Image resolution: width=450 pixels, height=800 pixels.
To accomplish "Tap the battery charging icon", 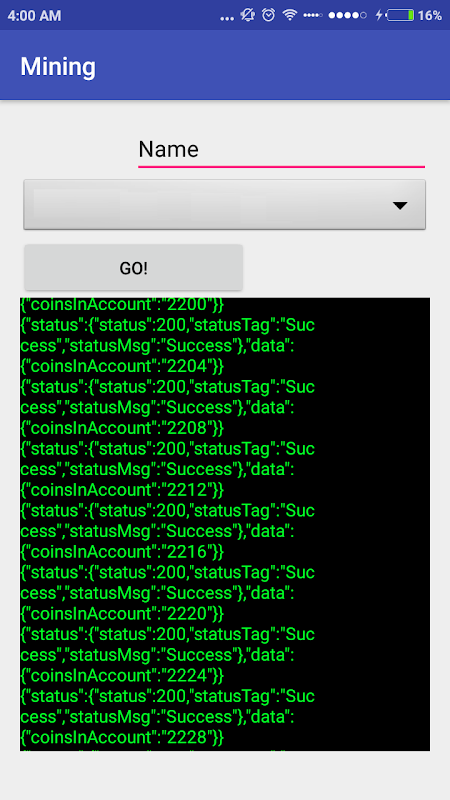I will [396, 15].
